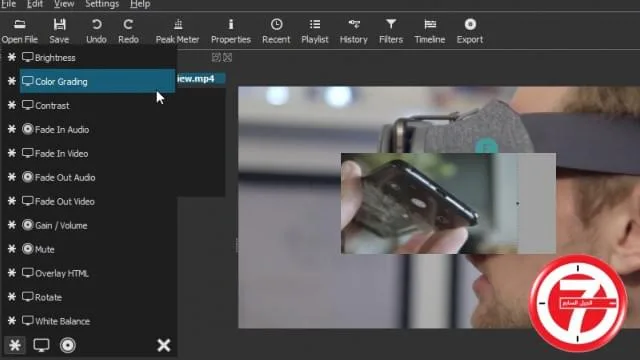Click the center handle of the overlay rectangle
This screenshot has width=640, height=360.
coord(518,203)
